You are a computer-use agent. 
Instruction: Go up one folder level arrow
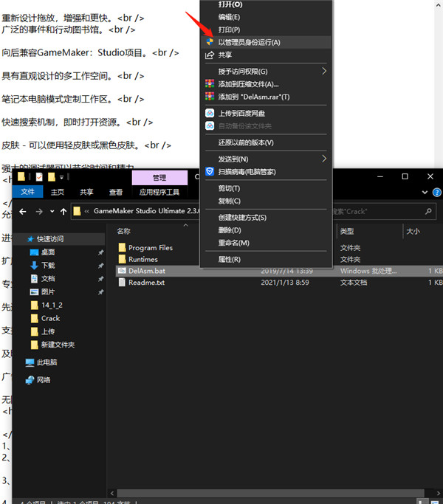[63, 212]
